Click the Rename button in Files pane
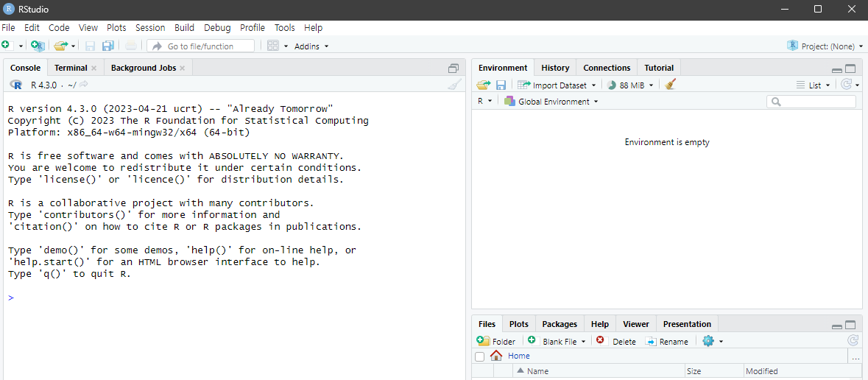 pos(668,341)
